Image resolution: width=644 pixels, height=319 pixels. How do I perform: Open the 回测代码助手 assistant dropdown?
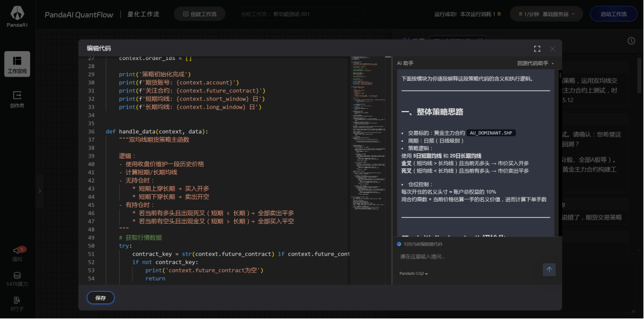(x=535, y=63)
